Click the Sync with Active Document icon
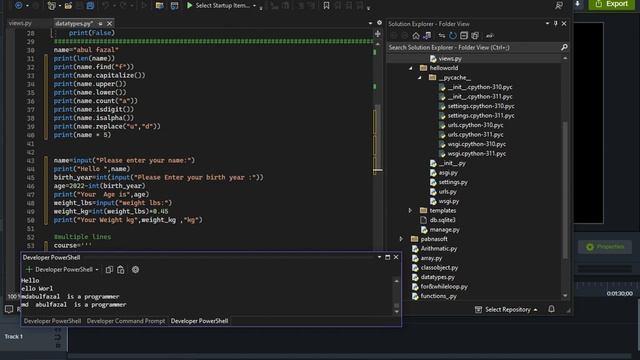The height and width of the screenshot is (360, 640). coord(441,36)
